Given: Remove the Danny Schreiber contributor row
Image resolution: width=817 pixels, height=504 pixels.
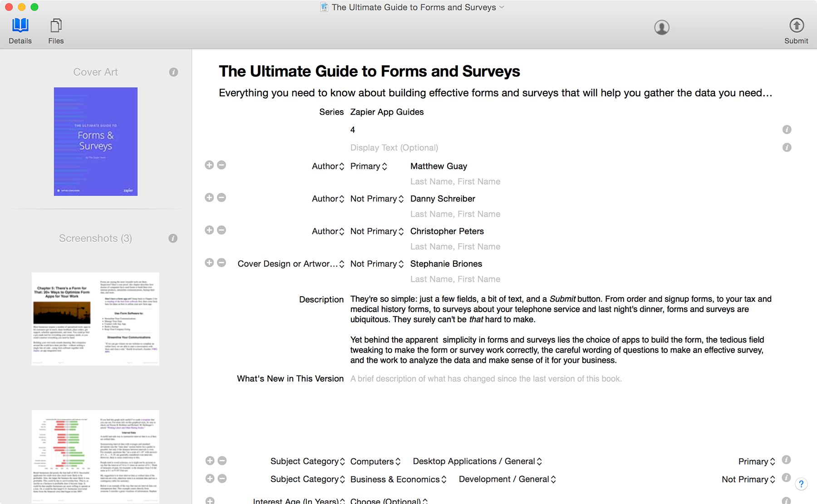Looking at the screenshot, I should [221, 197].
